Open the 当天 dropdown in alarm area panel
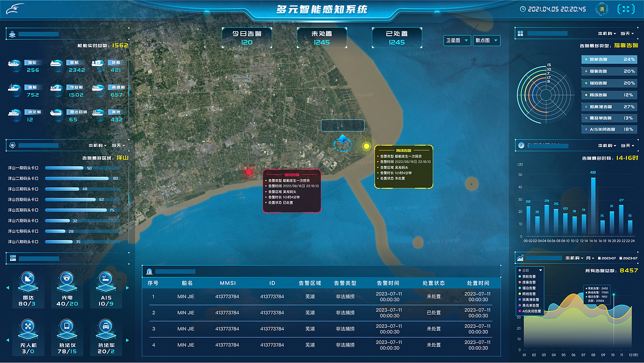This screenshot has width=644, height=363. click(x=118, y=146)
